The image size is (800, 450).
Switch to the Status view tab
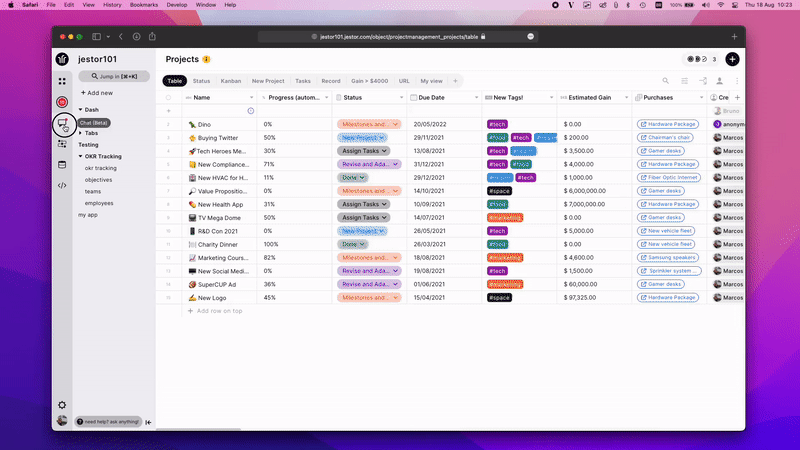pos(202,81)
